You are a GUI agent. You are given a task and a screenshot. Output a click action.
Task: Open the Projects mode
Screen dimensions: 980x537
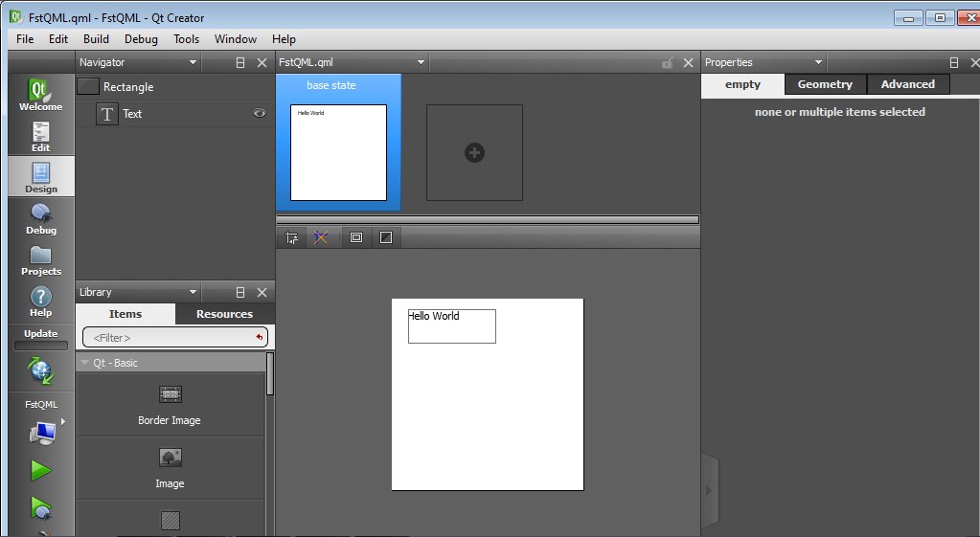(40, 259)
